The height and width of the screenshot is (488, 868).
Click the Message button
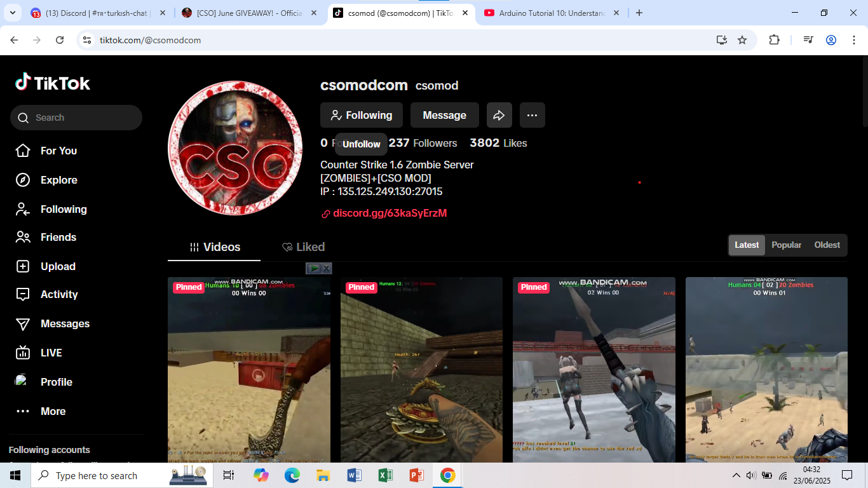(x=444, y=115)
